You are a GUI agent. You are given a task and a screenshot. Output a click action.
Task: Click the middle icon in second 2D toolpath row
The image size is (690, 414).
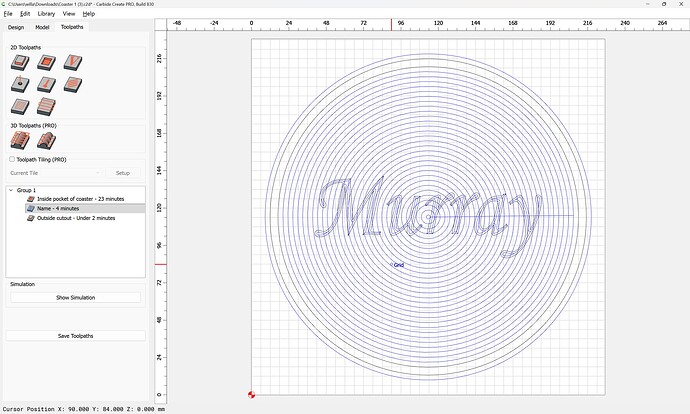(x=46, y=85)
